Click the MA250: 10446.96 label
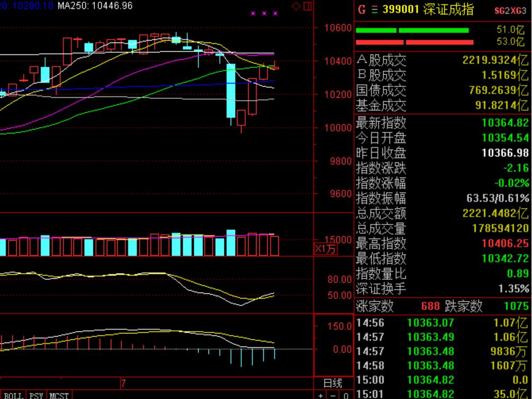Viewport: 532px width, 399px height. point(95,5)
